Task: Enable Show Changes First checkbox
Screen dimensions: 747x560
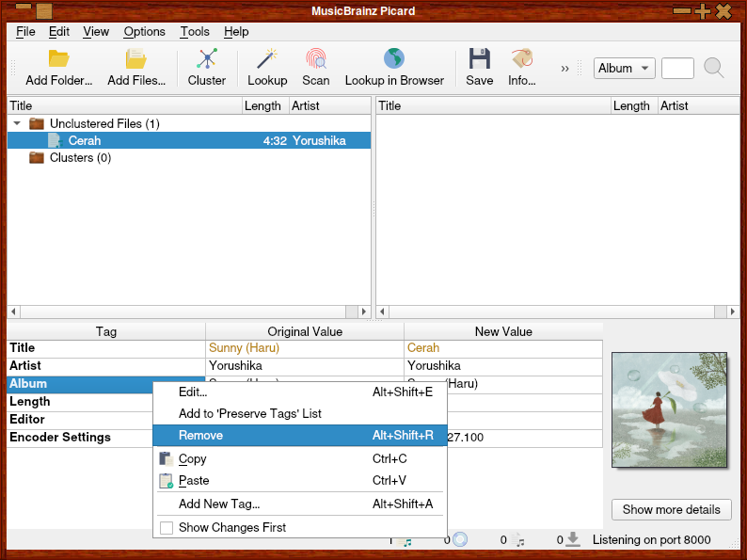Action: pos(167,528)
